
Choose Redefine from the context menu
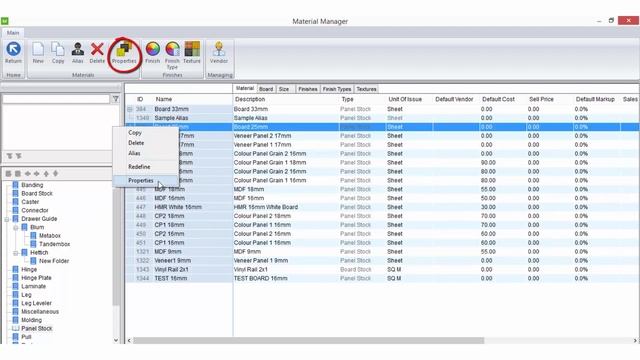pyautogui.click(x=139, y=167)
